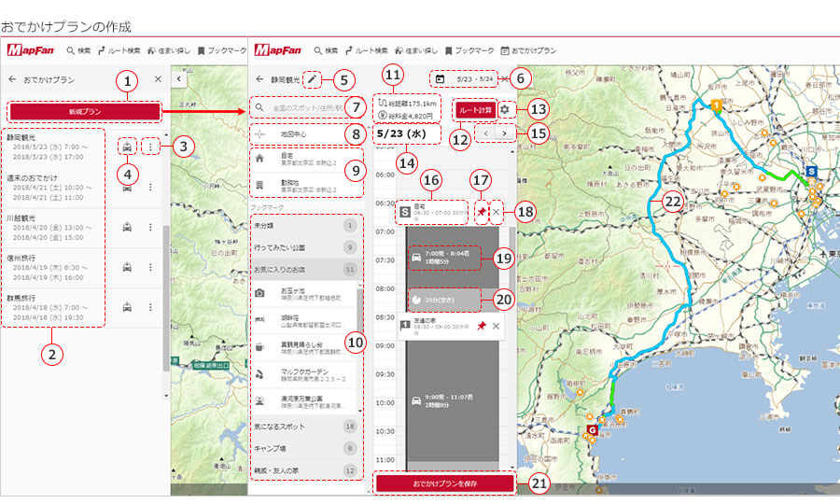The width and height of the screenshot is (840, 504).
Task: Open calendar date range 5/23 - 5/24
Action: (x=464, y=78)
